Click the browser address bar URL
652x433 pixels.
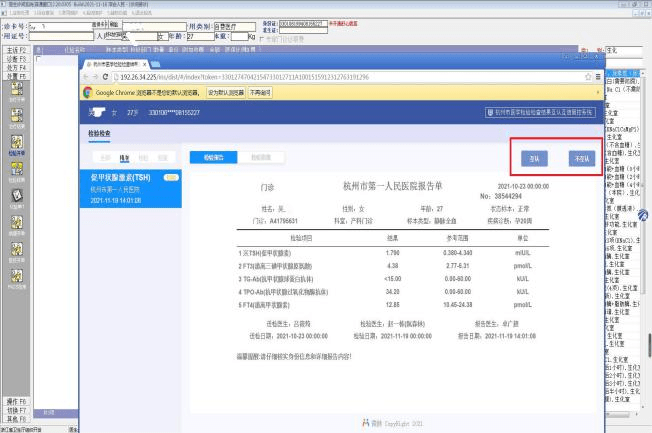tap(244, 77)
